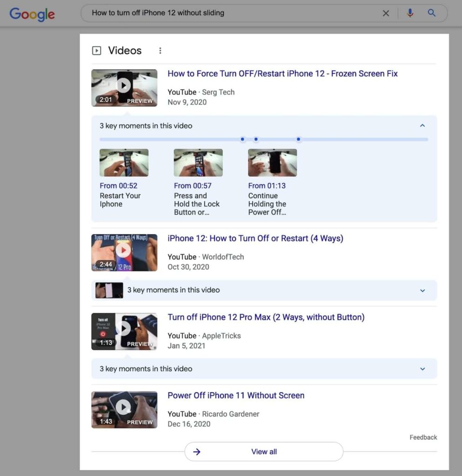Collapse key moments for Serg Tech video
Image resolution: width=462 pixels, height=476 pixels.
(422, 126)
